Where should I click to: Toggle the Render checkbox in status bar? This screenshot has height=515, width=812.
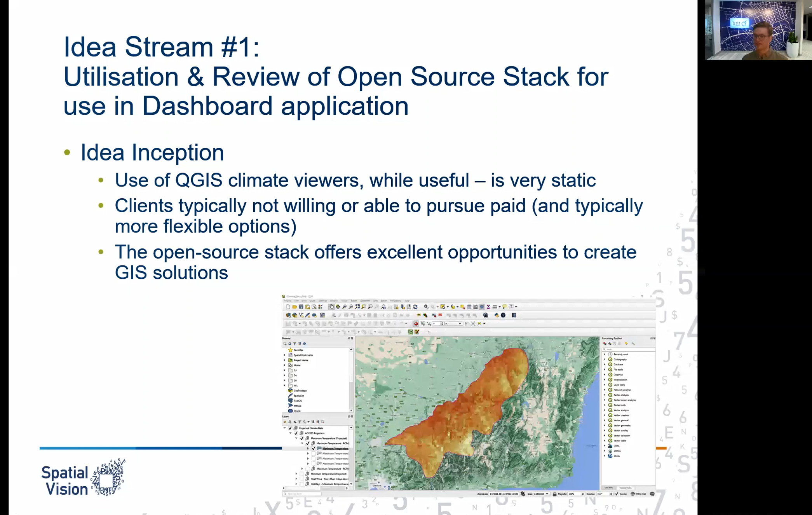(x=617, y=494)
